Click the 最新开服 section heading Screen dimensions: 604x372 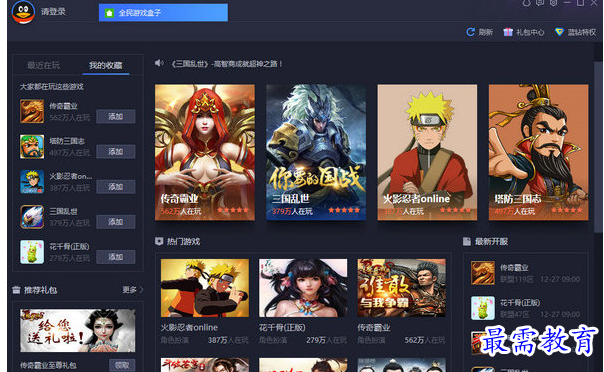pos(492,242)
